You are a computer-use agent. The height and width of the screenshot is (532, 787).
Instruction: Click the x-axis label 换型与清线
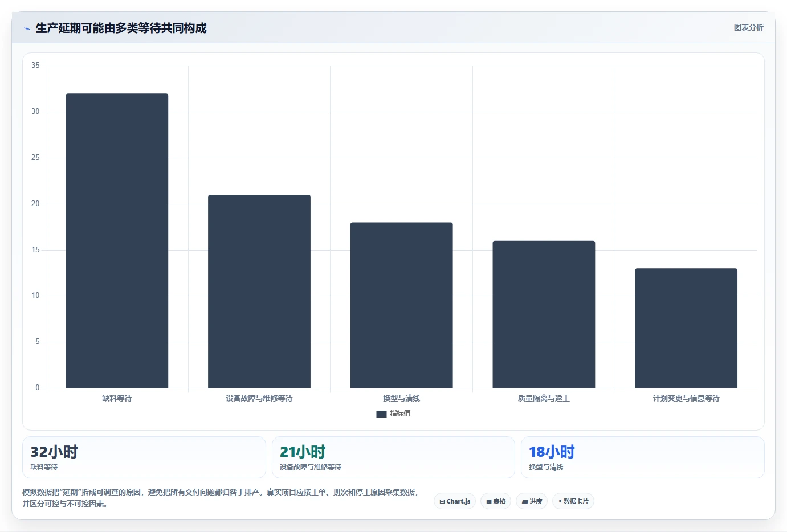(401, 398)
